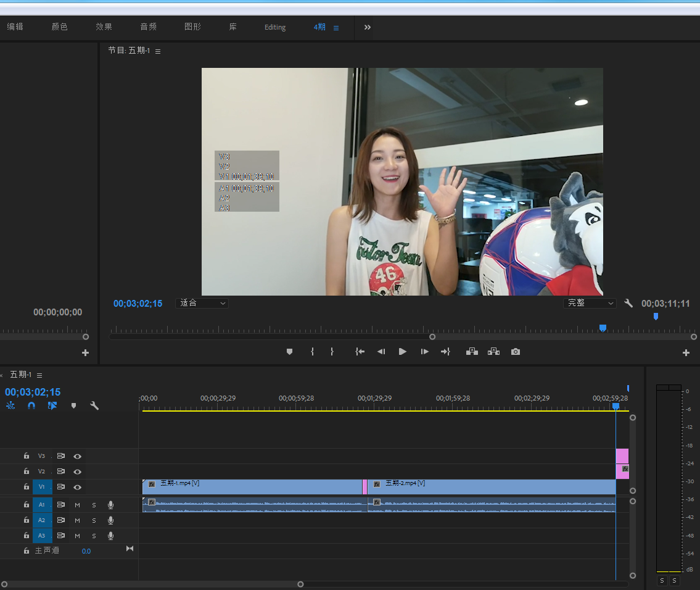This screenshot has width=700, height=590.
Task: Click the Play button in program monitor
Action: (403, 352)
